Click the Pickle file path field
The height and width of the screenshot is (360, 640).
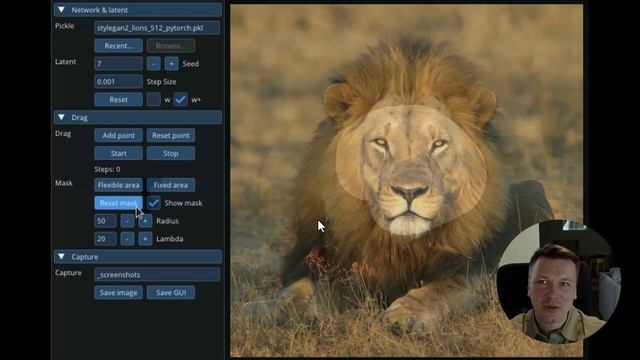tap(157, 28)
